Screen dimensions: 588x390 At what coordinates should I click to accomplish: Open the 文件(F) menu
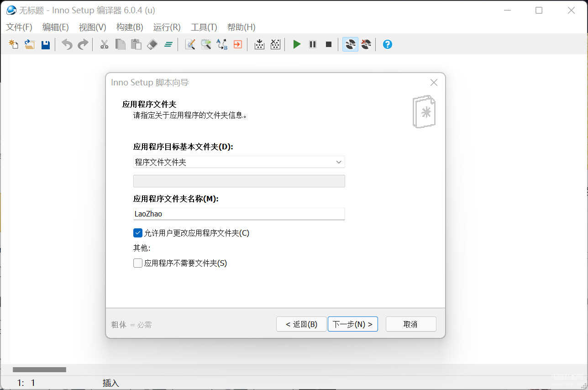point(19,27)
